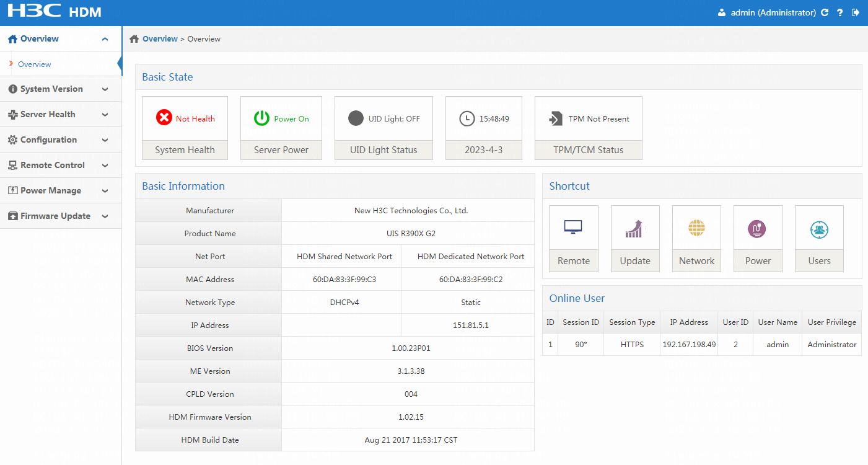Click the Update chart shortcut icon
868x465 pixels.
[x=635, y=229]
